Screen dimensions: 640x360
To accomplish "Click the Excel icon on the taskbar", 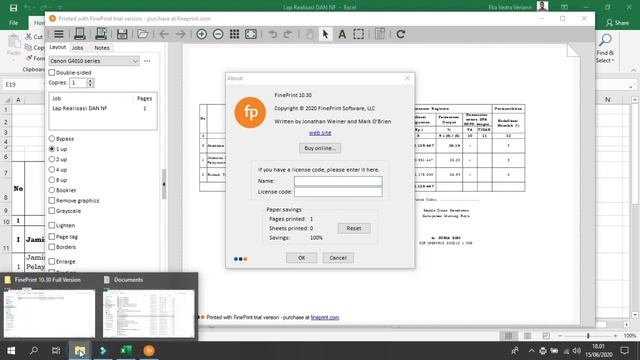I will pyautogui.click(x=126, y=351).
